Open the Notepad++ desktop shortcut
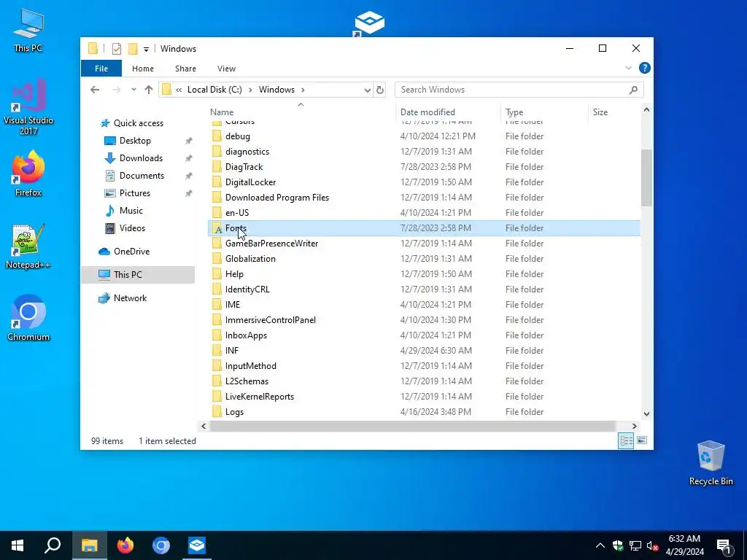Screen dimensions: 747x560 click(x=28, y=246)
